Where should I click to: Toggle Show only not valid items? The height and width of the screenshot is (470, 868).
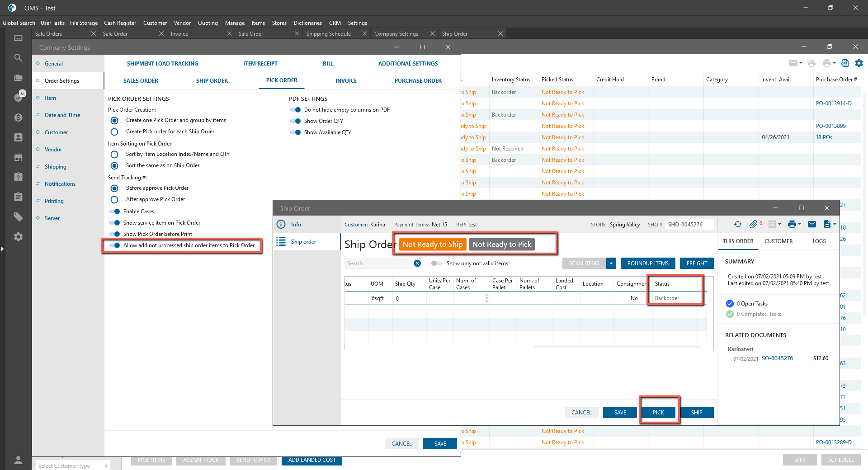(436, 263)
